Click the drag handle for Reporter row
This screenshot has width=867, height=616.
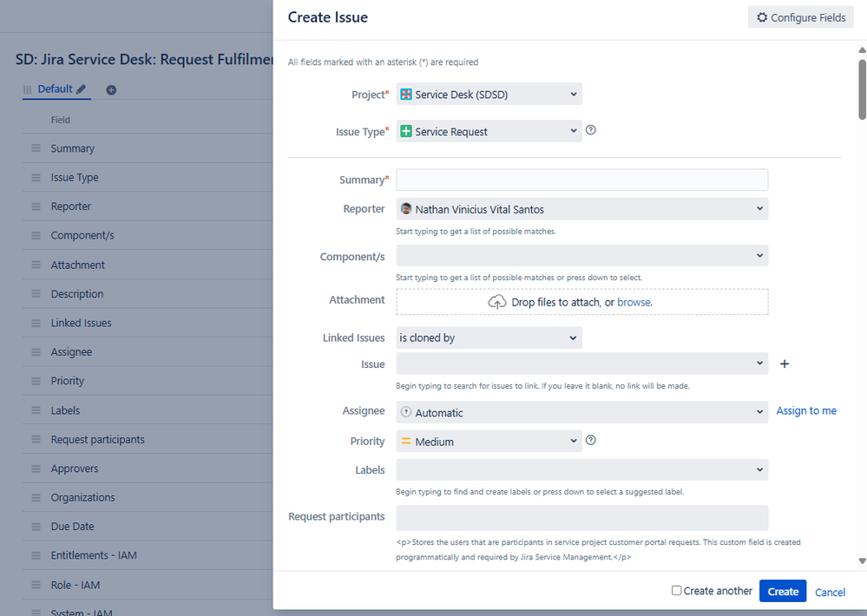[x=36, y=206]
